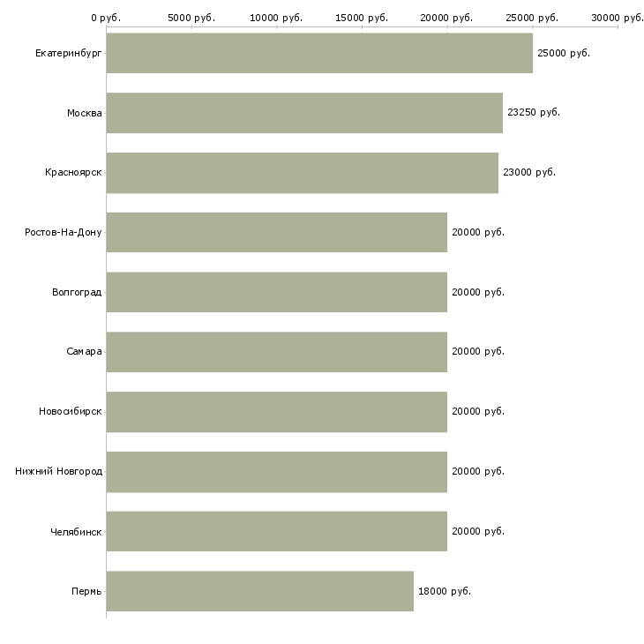This screenshot has height=644, width=644.
Task: Select the Пермь bar
Action: click(259, 591)
